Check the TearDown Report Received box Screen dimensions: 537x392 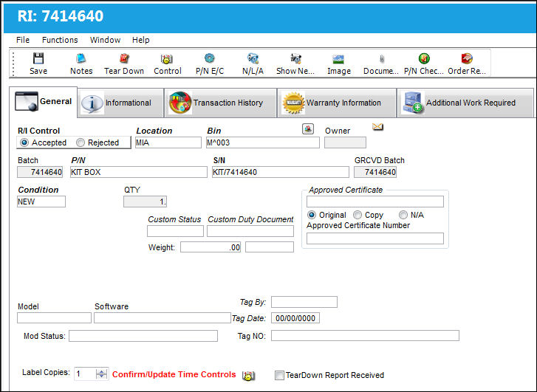tap(279, 375)
